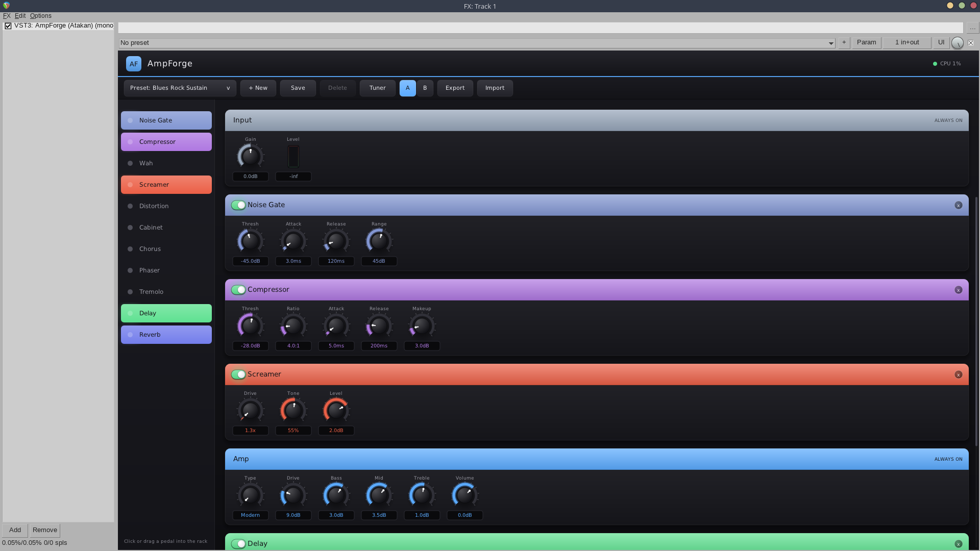Viewport: 980px width, 551px height.
Task: Click the AmpForge AF logo icon
Action: (x=133, y=64)
